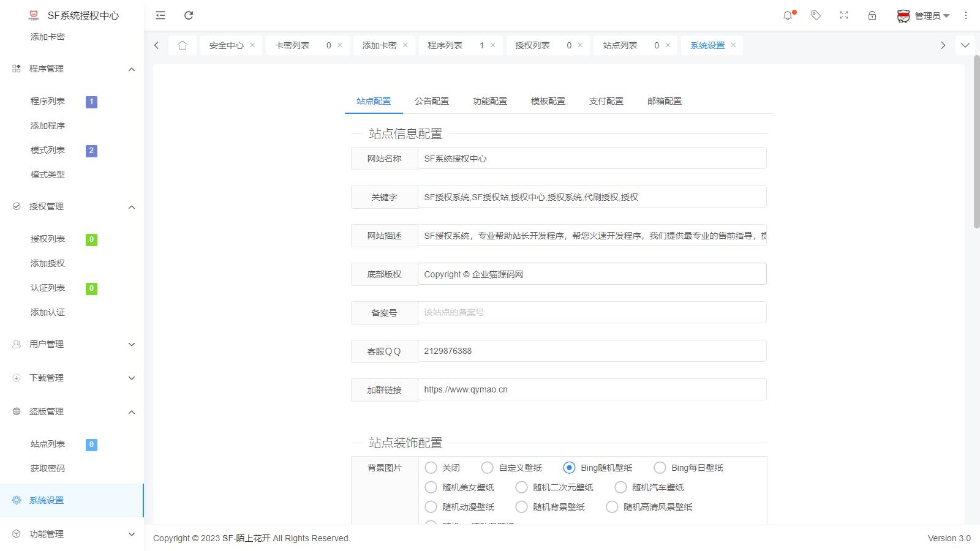Viewport: 980px width, 551px height.
Task: Choose 自定义壁纸 as background image
Action: click(487, 467)
